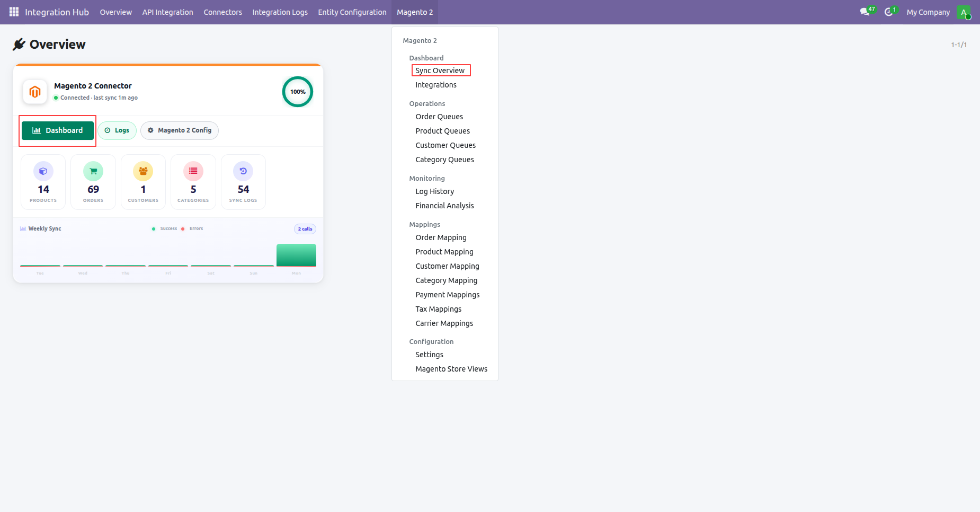
Task: Select Sync Overview in dropdown
Action: (440, 70)
